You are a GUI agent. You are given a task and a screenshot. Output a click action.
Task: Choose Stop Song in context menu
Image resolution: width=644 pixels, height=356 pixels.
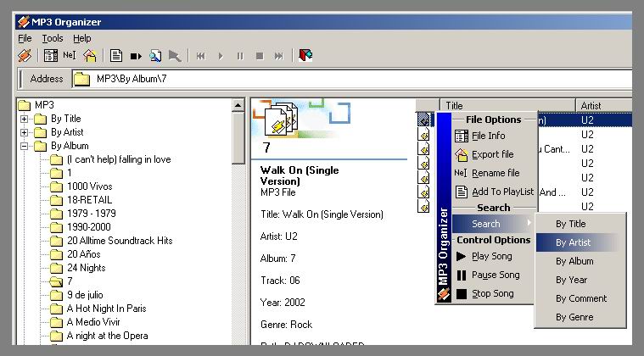tap(493, 293)
